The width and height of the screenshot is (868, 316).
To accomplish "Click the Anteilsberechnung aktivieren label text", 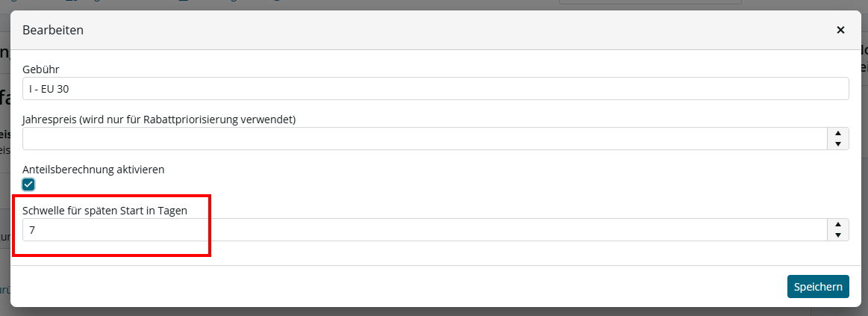I will (x=93, y=170).
